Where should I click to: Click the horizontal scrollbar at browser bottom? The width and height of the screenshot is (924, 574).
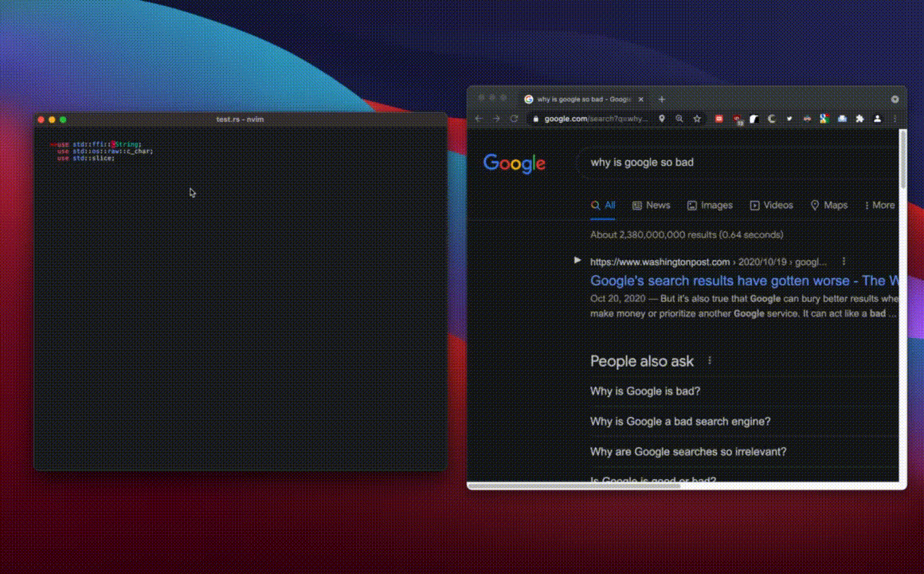pos(574,485)
